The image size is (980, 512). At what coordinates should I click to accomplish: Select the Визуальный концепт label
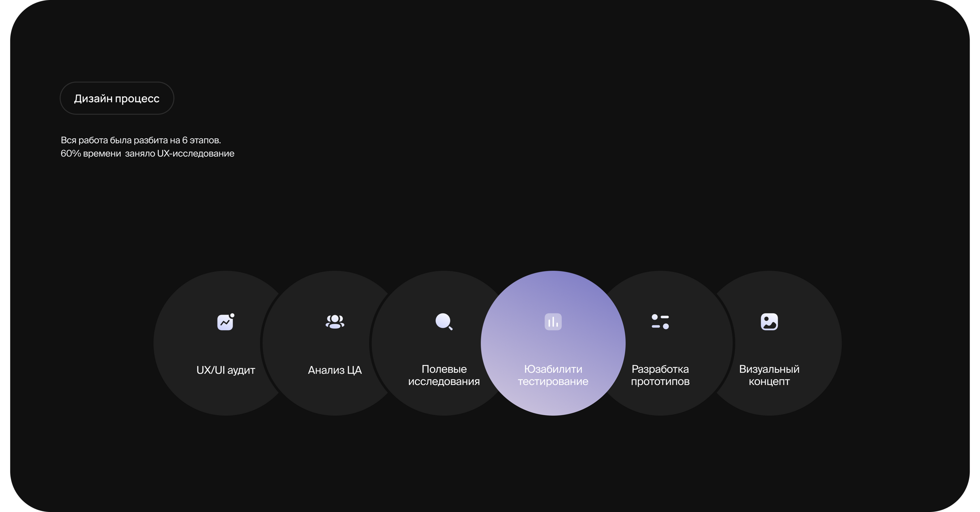769,375
